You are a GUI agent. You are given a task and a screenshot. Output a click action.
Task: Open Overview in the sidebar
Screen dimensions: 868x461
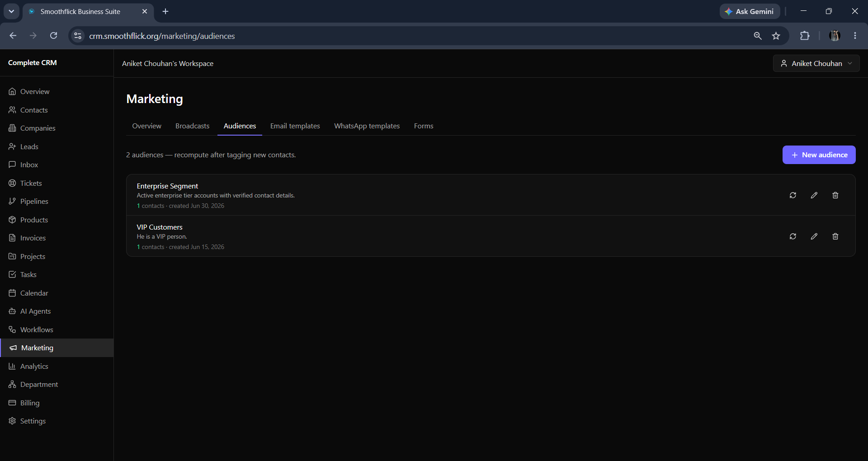(x=57, y=92)
